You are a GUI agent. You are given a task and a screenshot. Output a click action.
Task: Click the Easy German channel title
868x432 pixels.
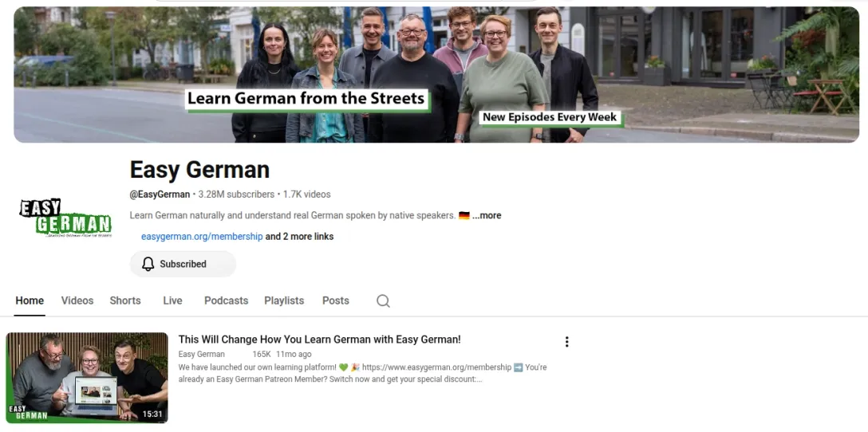pos(199,170)
